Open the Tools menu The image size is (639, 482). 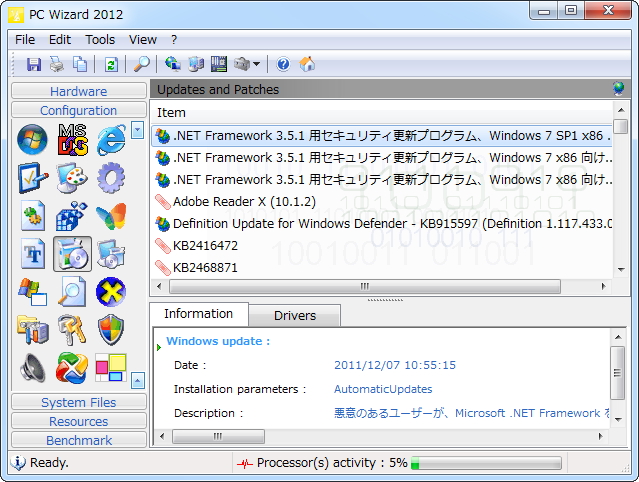[100, 40]
